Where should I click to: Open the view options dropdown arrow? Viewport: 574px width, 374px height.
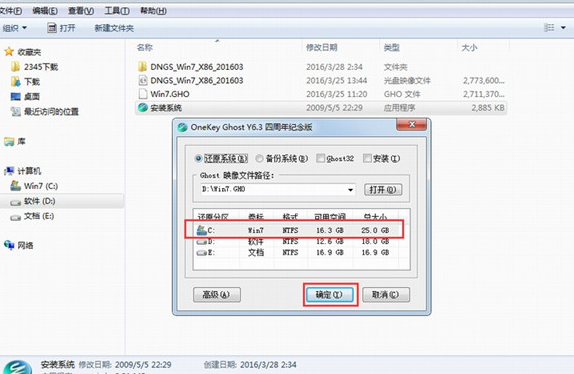click(563, 27)
